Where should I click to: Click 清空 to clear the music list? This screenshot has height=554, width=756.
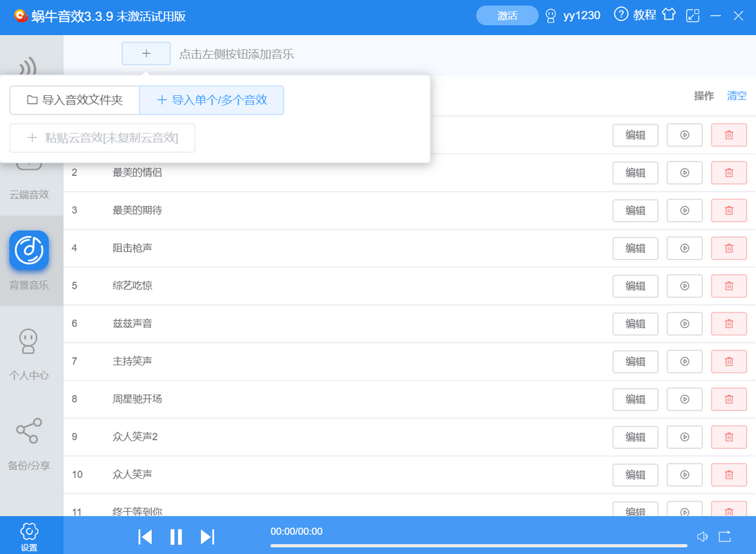(x=736, y=96)
